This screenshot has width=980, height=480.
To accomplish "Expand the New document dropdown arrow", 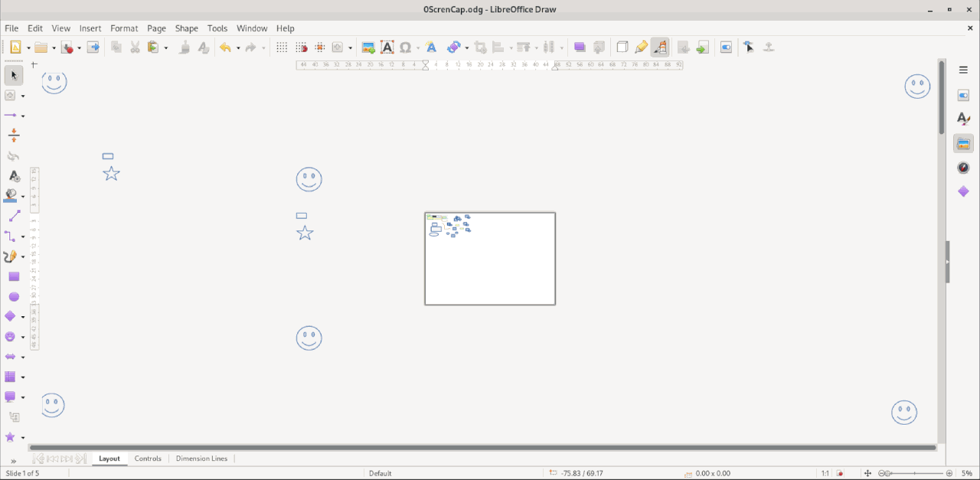I will [28, 47].
